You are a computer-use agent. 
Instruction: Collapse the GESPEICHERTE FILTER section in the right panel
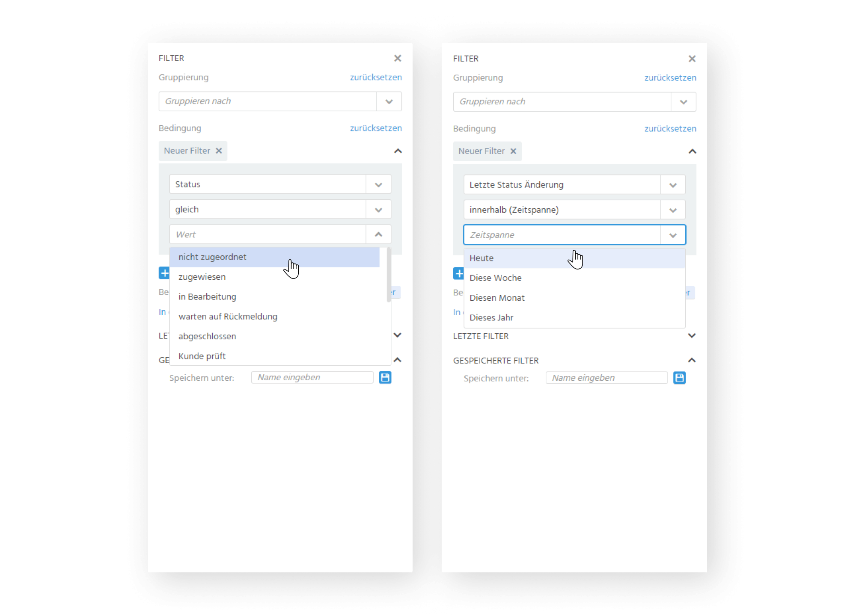point(692,360)
